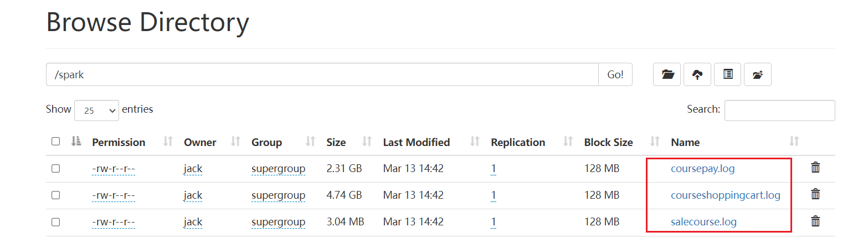Delete salecourse.log using its trash icon
The height and width of the screenshot is (242, 868).
(815, 221)
